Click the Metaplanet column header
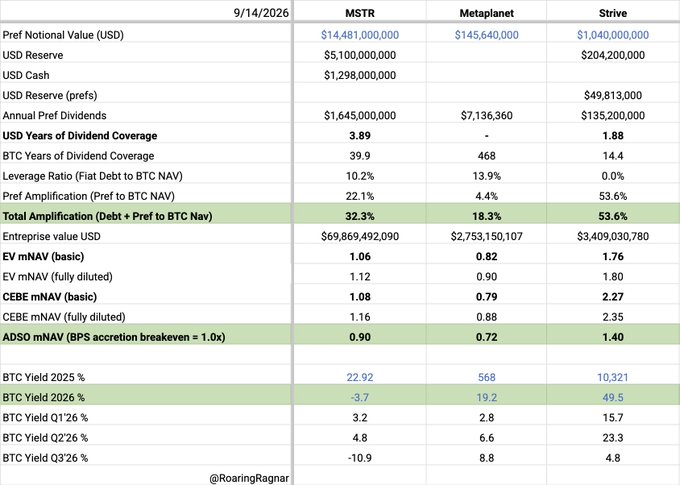Screen dimensions: 680x485 [487, 13]
